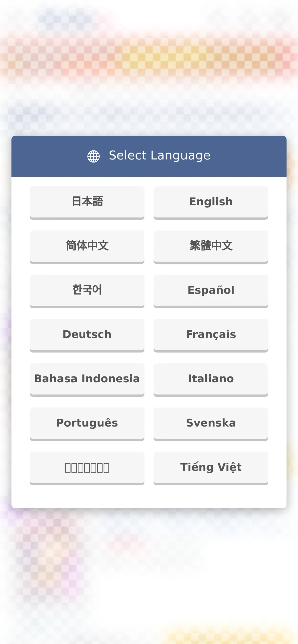
Task: Click the unrendered-glyph language button
Action: (87, 467)
